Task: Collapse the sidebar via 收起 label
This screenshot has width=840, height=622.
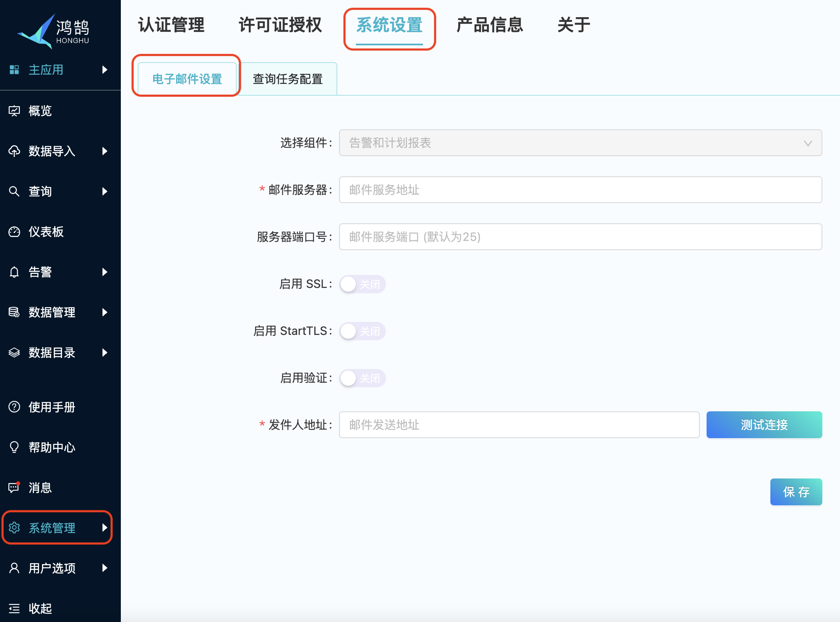Action: [40, 608]
